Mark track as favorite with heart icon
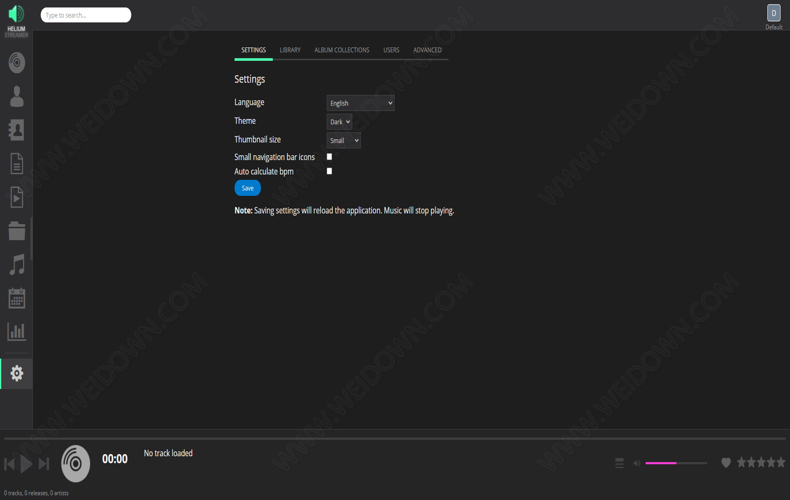The width and height of the screenshot is (790, 500). pos(726,462)
